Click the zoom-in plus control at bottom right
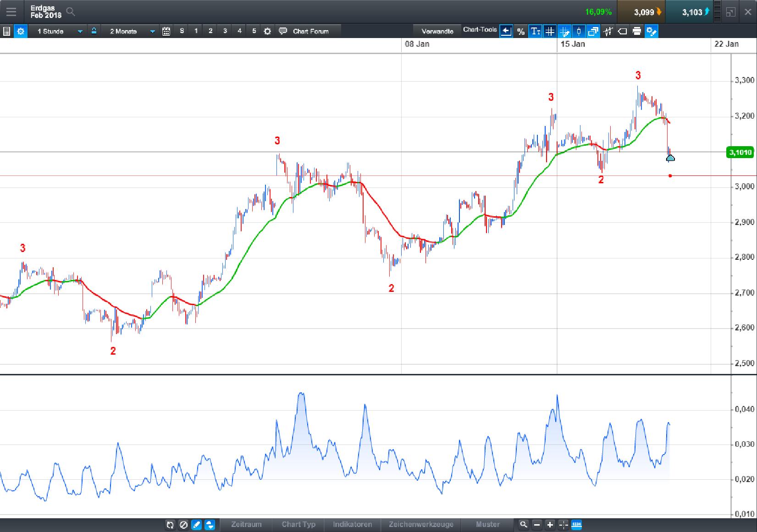This screenshot has width=757, height=532. click(550, 525)
